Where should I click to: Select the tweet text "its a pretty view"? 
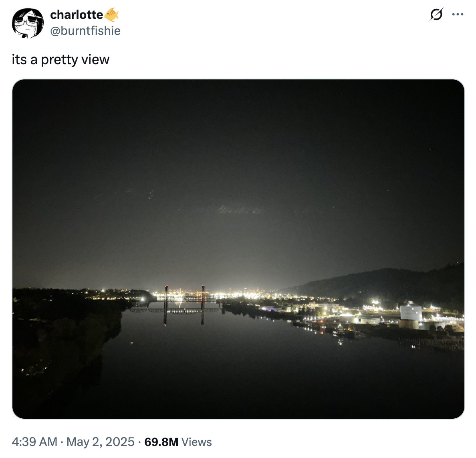coord(61,60)
